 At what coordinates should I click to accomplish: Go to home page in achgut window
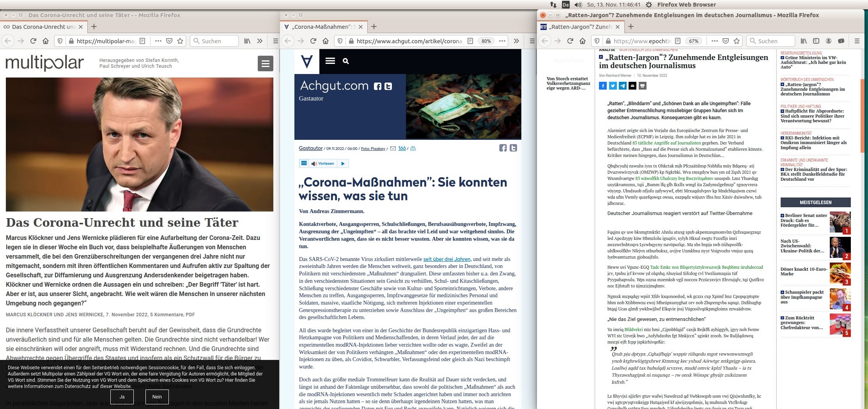point(326,41)
